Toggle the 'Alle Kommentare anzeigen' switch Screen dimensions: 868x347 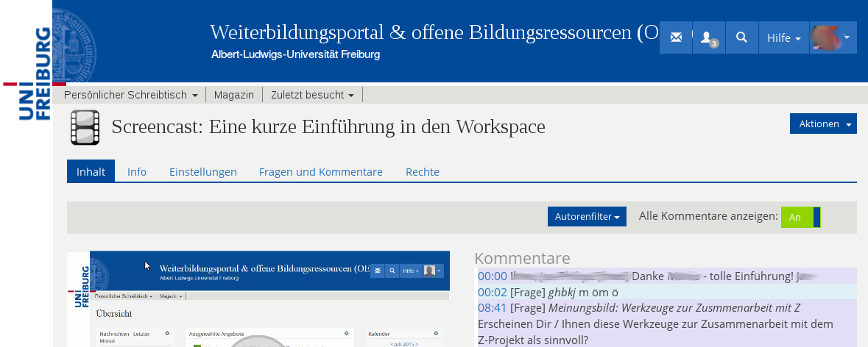click(x=800, y=217)
